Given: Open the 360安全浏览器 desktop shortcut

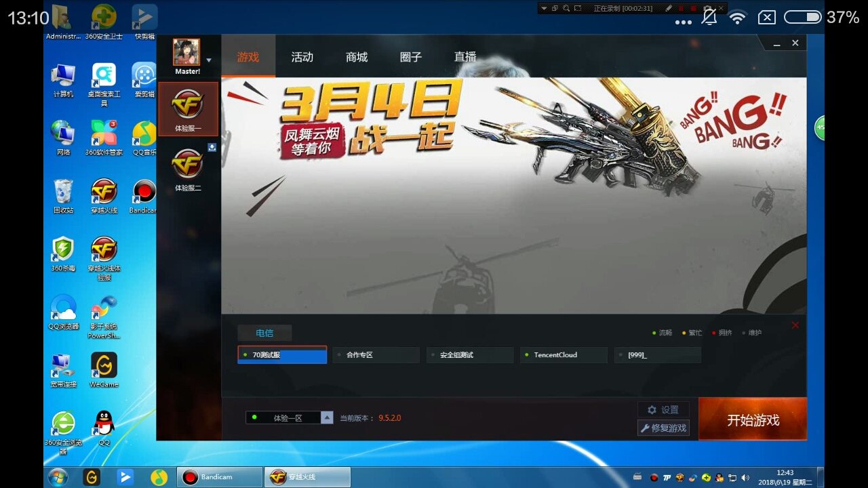Looking at the screenshot, I should [63, 432].
